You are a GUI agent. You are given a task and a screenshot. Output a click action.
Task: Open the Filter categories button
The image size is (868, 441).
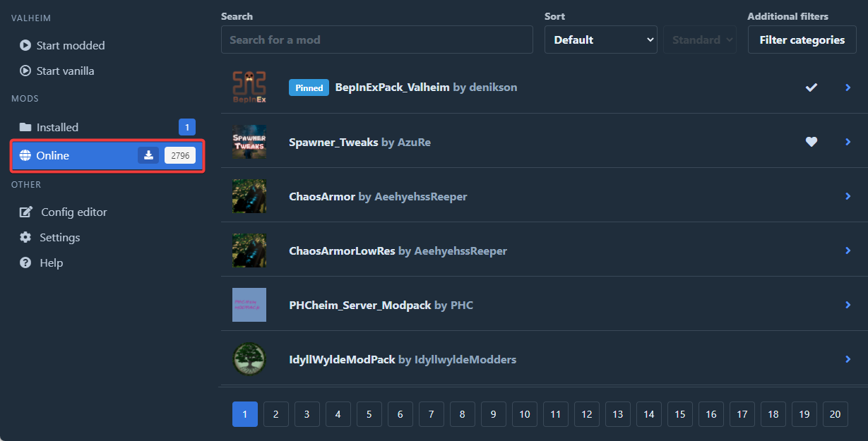[x=802, y=40]
